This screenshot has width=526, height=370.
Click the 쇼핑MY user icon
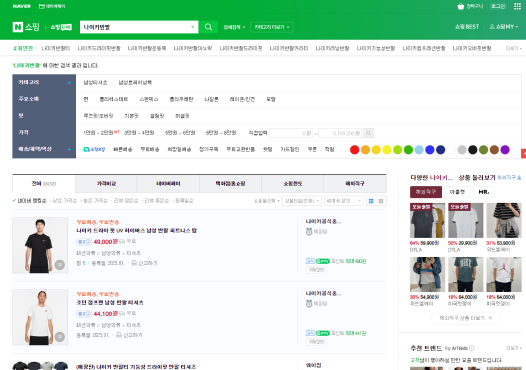492,27
